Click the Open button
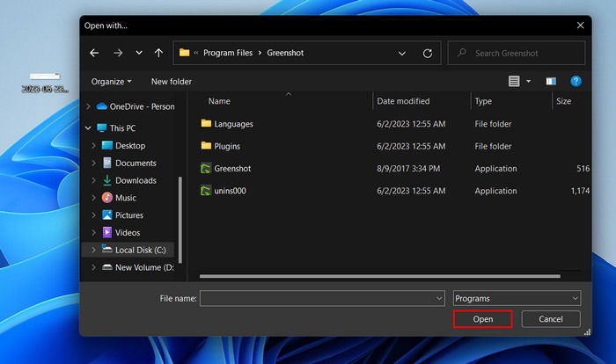 [483, 319]
